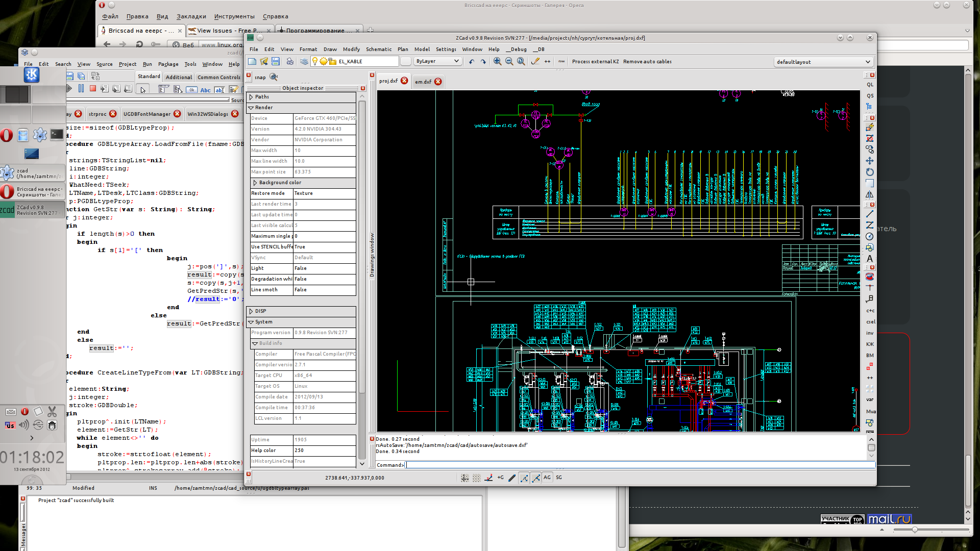
Task: Click the text search icon beside snap
Action: coord(274,77)
